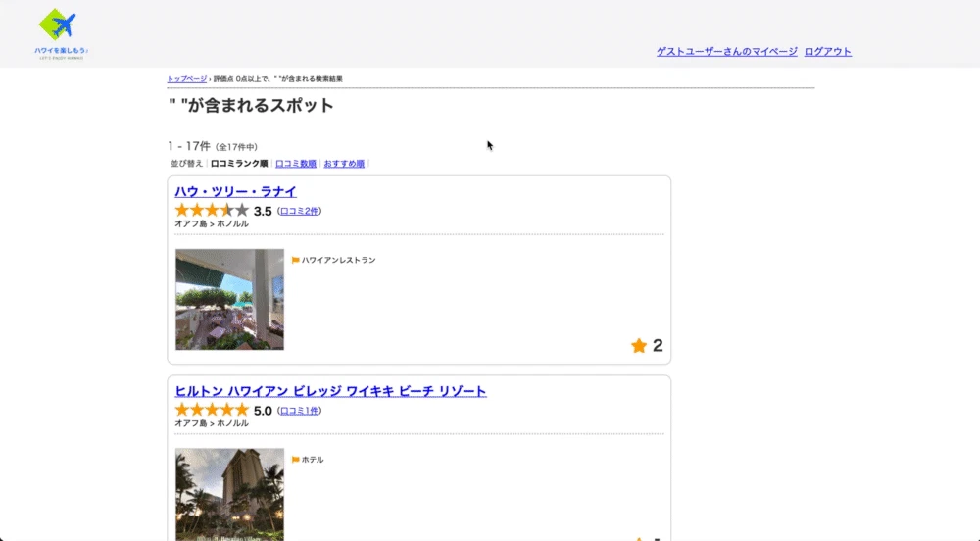Open 口コミ2件 reviews link
Viewport: 980px width, 541px height.
(299, 211)
